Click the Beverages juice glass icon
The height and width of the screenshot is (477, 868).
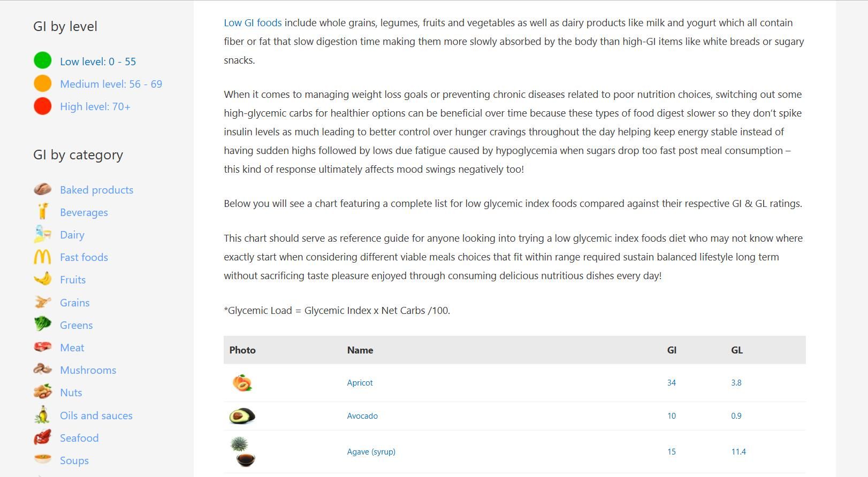42,212
